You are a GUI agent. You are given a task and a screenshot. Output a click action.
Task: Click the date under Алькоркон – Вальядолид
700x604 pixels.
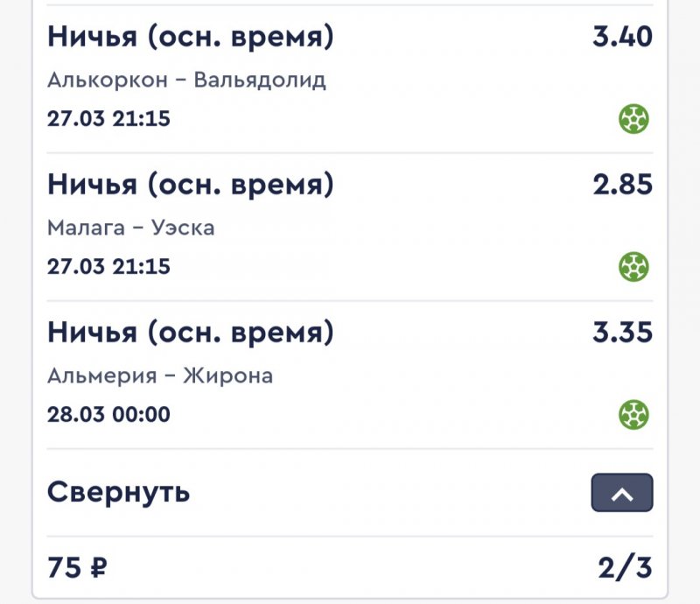[108, 118]
